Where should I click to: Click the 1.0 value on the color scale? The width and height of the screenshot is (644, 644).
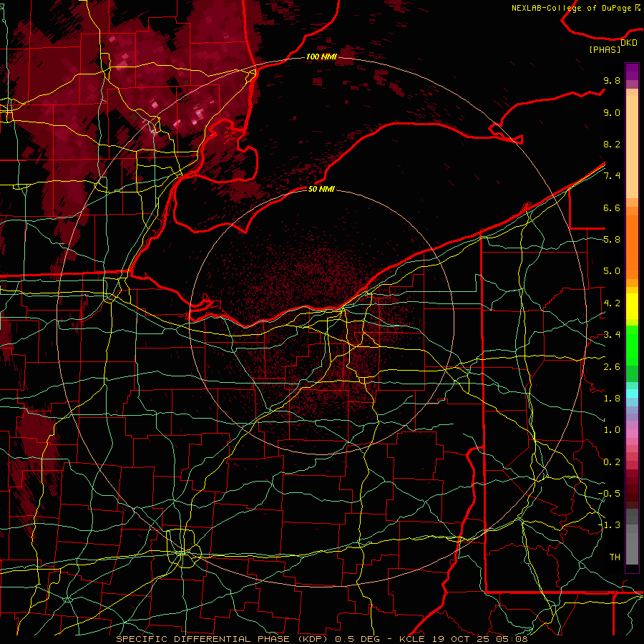tap(612, 430)
